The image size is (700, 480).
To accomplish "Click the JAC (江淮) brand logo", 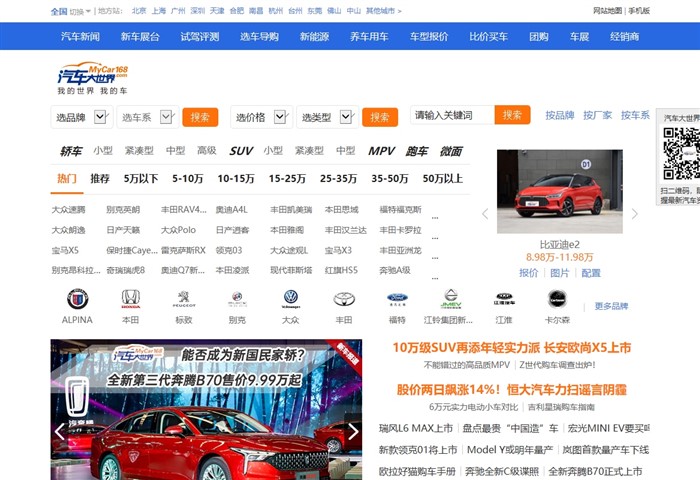I will pos(504,299).
